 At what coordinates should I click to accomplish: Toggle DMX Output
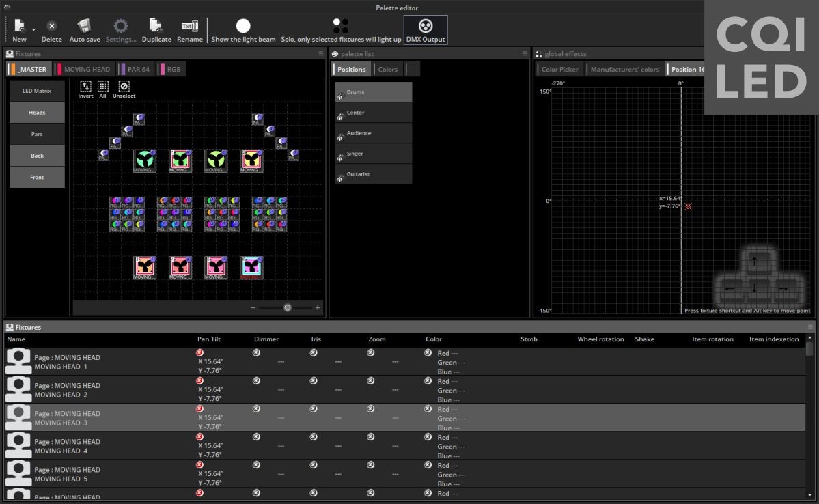pyautogui.click(x=426, y=27)
